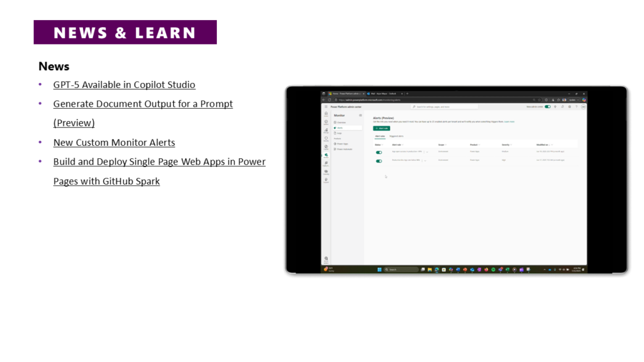Open Alerts in the Monitor menu
Screen dimensions: 644x362
[x=347, y=128]
